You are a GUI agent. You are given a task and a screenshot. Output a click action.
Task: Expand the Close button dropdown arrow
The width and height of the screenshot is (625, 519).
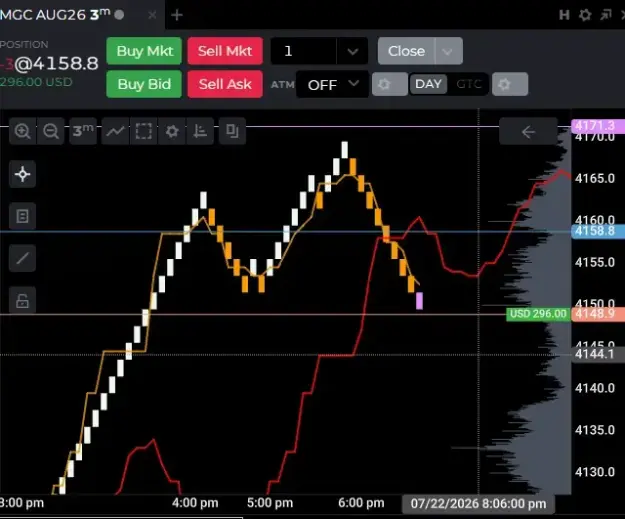(448, 51)
